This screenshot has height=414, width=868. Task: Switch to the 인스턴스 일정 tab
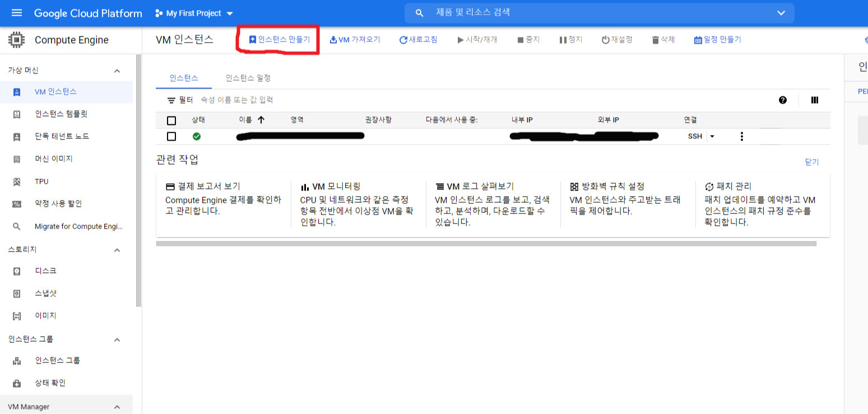pyautogui.click(x=248, y=78)
